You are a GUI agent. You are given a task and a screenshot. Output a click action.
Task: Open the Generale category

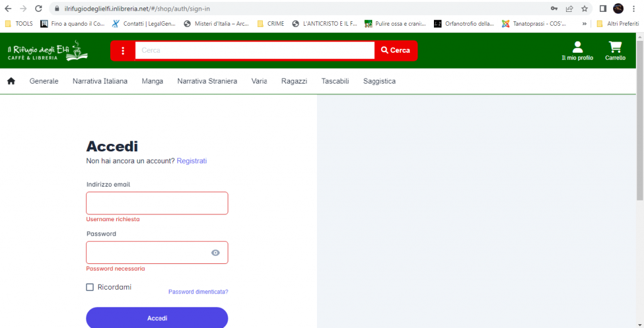tap(44, 81)
